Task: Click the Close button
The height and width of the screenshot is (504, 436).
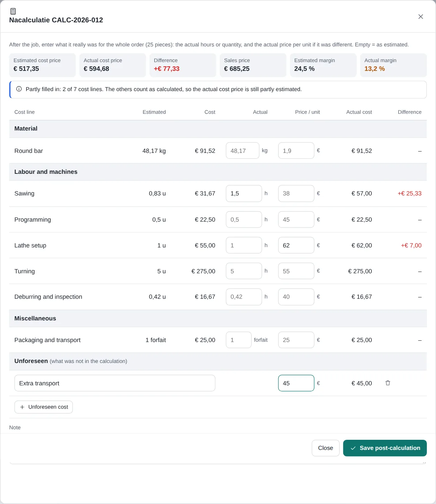Action: tap(325, 448)
